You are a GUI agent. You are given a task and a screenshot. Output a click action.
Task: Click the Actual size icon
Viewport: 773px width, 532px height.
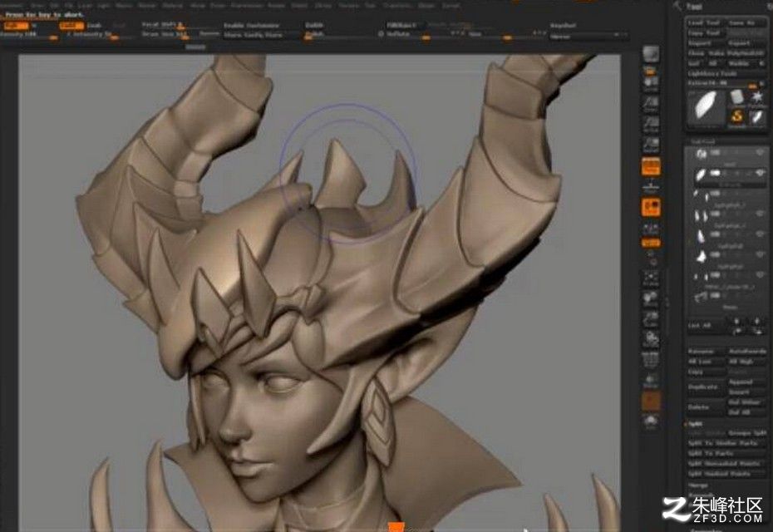click(x=651, y=124)
